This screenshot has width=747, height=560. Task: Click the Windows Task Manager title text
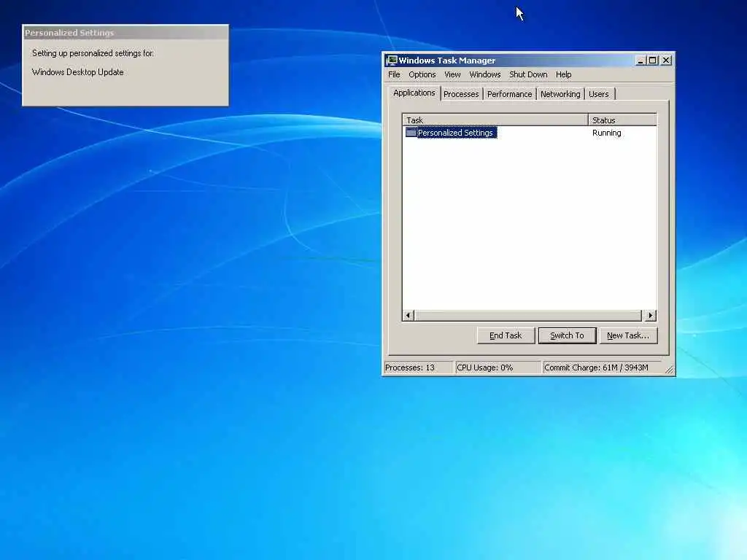[x=447, y=61]
